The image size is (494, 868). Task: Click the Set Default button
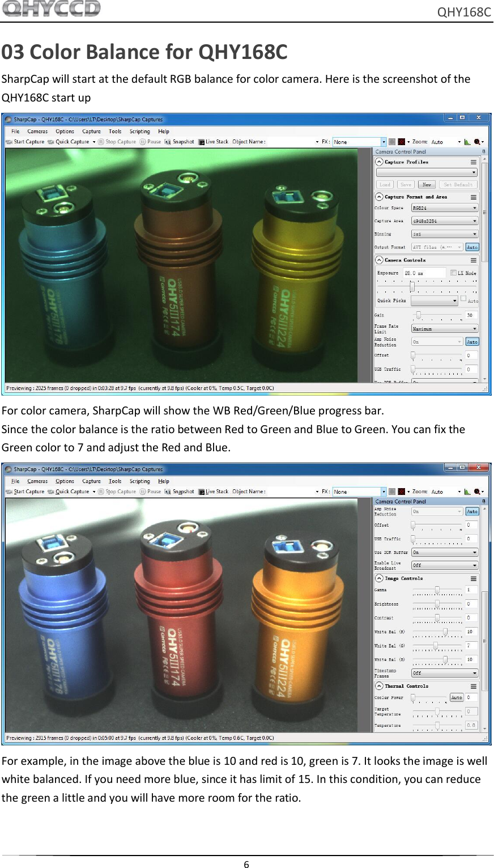458,184
